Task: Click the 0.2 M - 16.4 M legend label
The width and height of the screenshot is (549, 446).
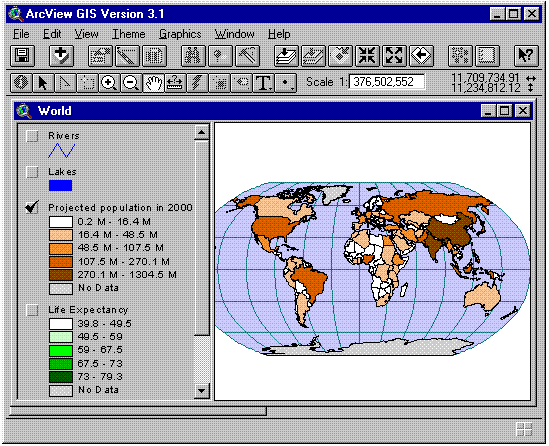Action: click(x=114, y=222)
